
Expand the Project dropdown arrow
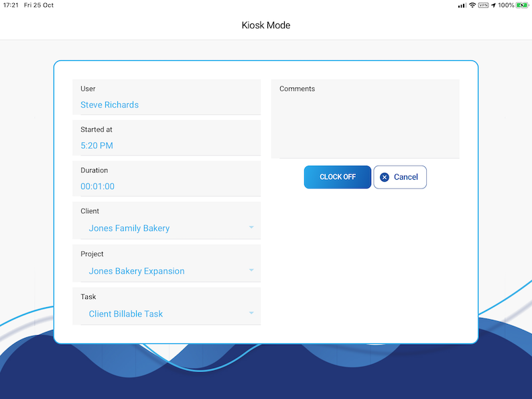click(251, 271)
